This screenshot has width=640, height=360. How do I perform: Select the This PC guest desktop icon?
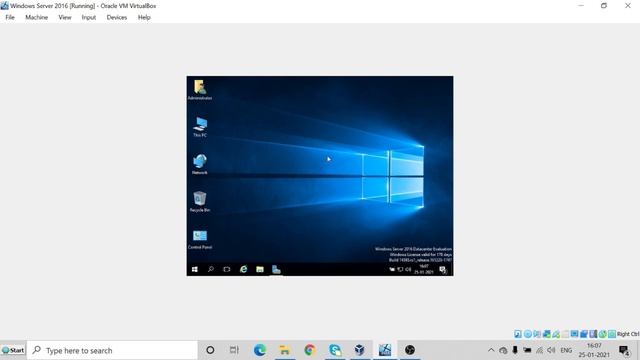pyautogui.click(x=200, y=127)
